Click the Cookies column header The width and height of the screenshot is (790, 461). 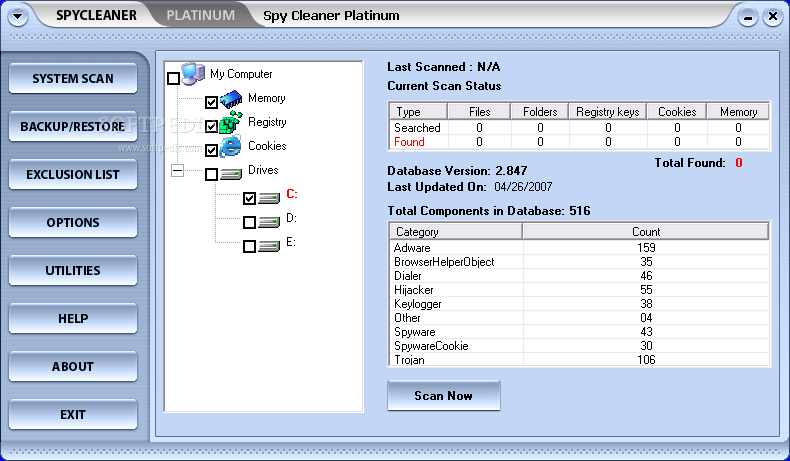677,111
